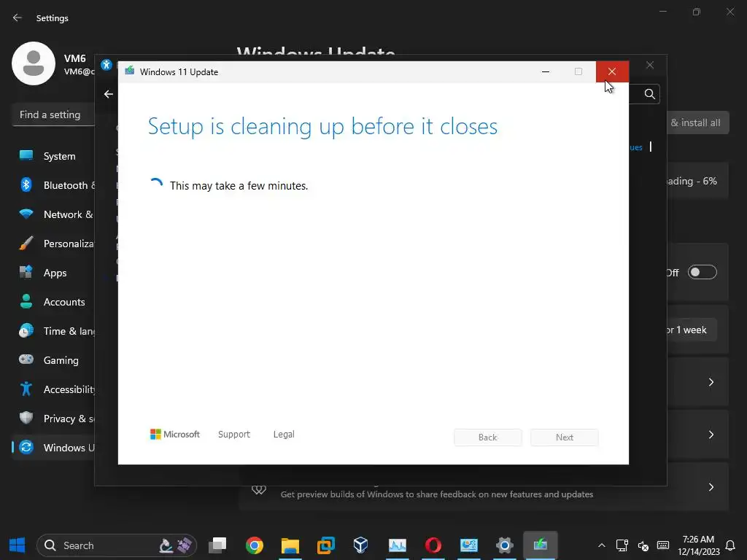
Task: Minimize the Windows 11 Update dialog
Action: [x=546, y=71]
